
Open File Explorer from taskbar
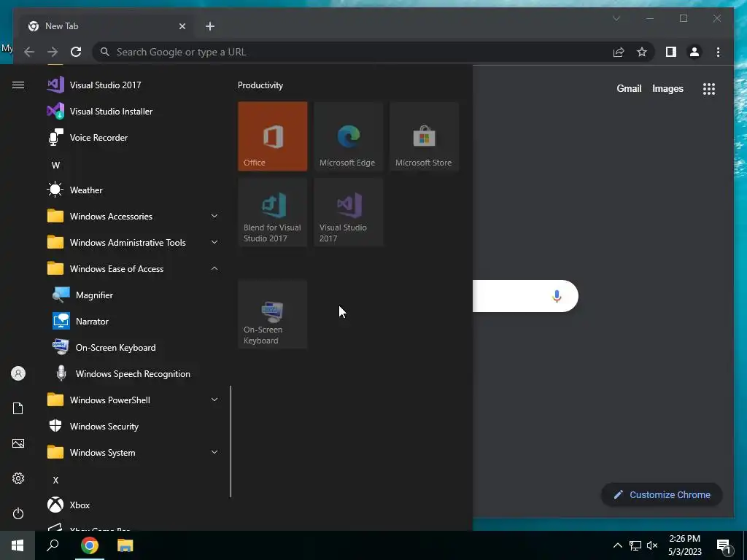click(125, 545)
